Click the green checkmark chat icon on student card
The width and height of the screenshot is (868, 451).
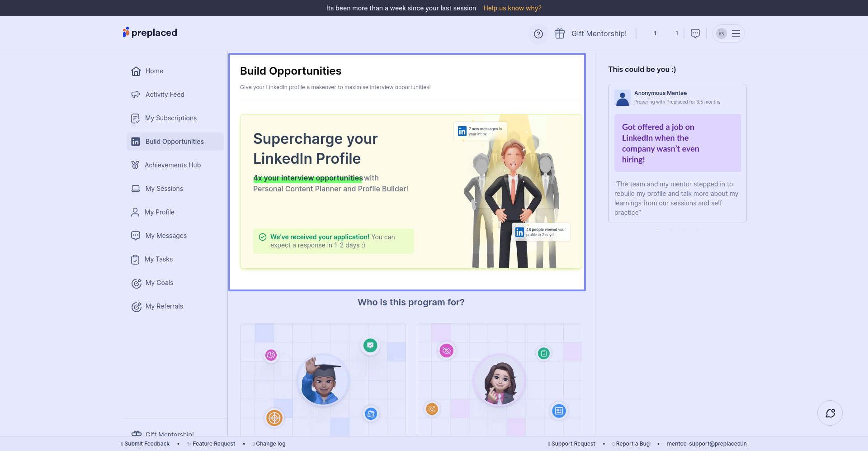(370, 346)
